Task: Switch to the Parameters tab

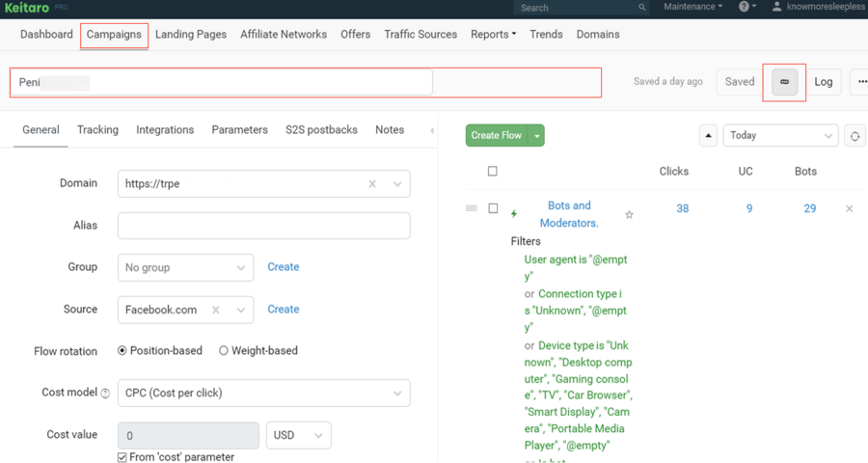Action: (240, 130)
